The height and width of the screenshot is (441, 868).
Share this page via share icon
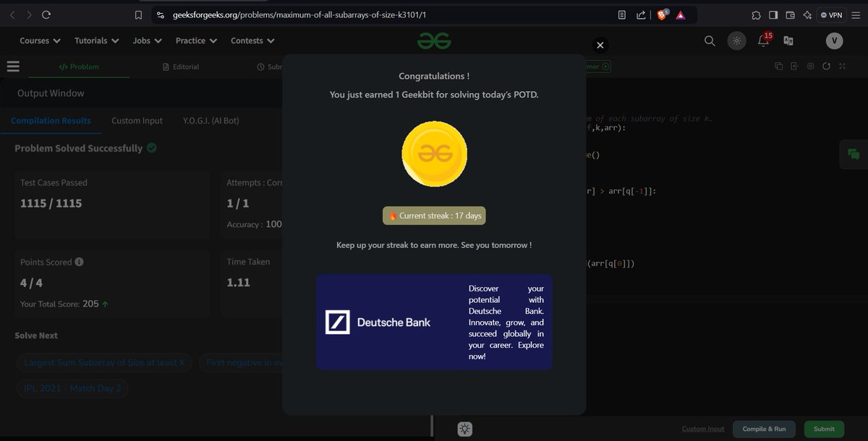pyautogui.click(x=641, y=14)
